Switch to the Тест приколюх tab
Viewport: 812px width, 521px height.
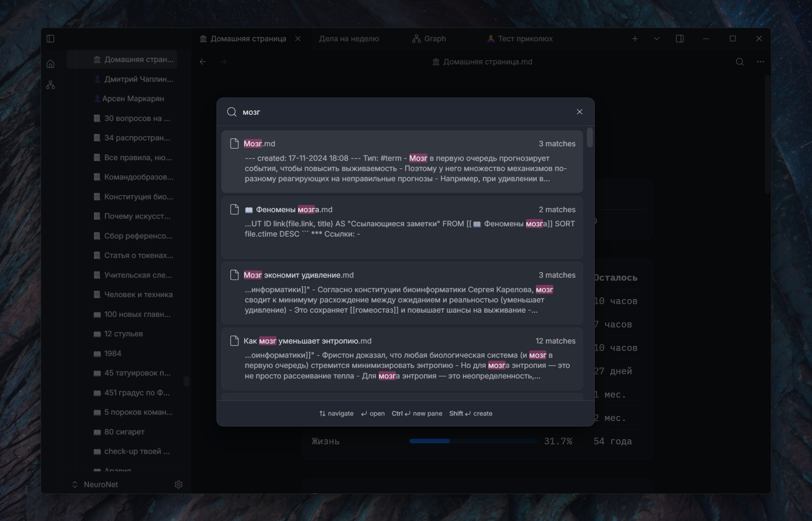[x=520, y=39]
